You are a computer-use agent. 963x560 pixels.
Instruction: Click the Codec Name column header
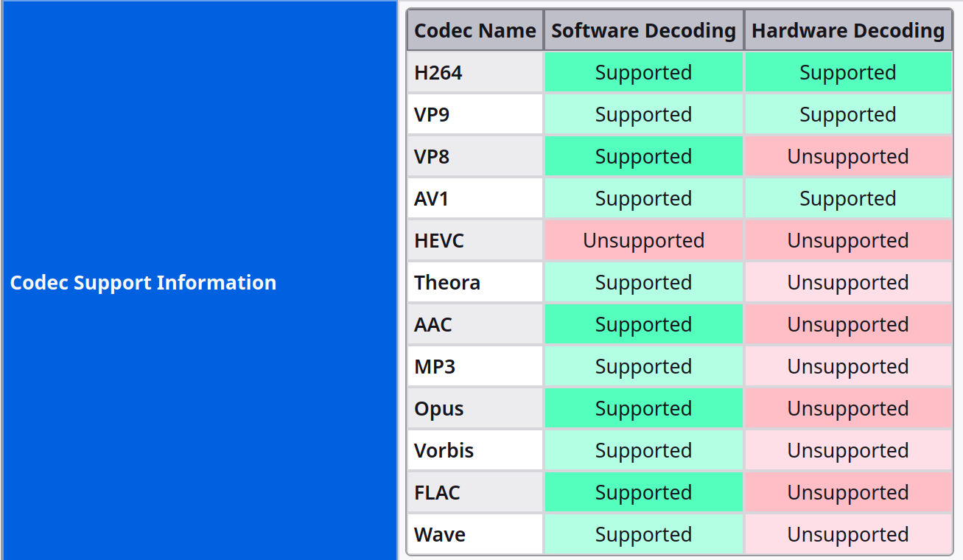point(475,31)
